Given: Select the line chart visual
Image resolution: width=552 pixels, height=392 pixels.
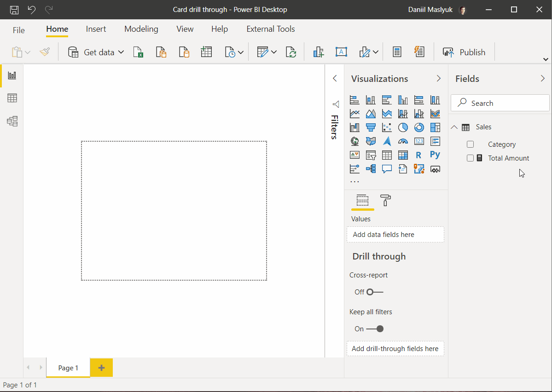Looking at the screenshot, I should [354, 114].
